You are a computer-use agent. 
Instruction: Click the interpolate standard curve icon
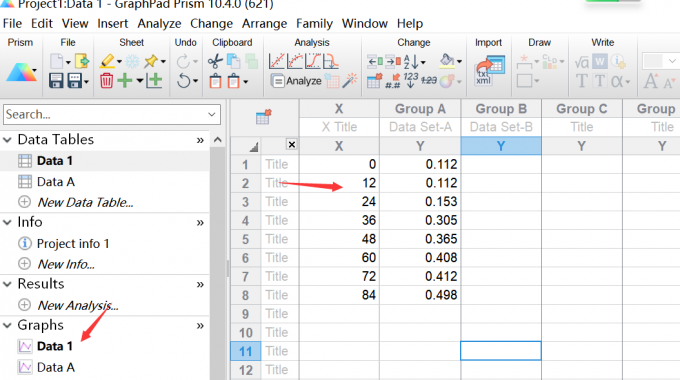pyautogui.click(x=331, y=61)
